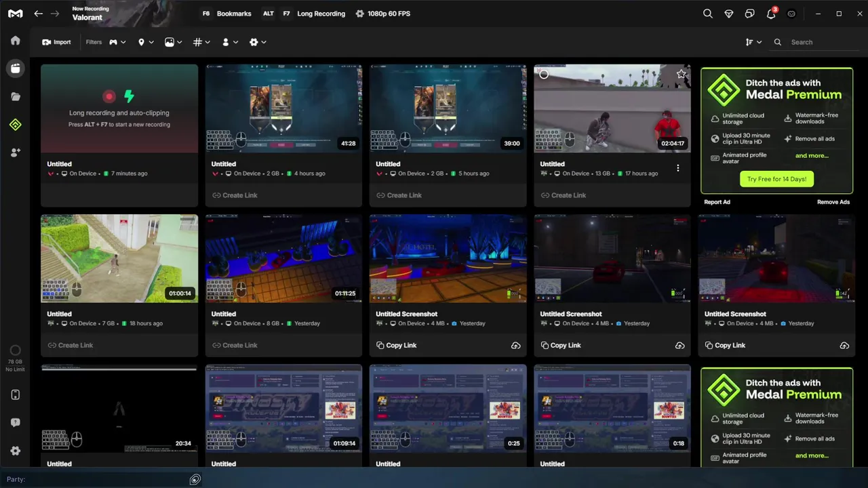Open more options on 17 hours ago clip
The width and height of the screenshot is (868, 488).
[677, 168]
